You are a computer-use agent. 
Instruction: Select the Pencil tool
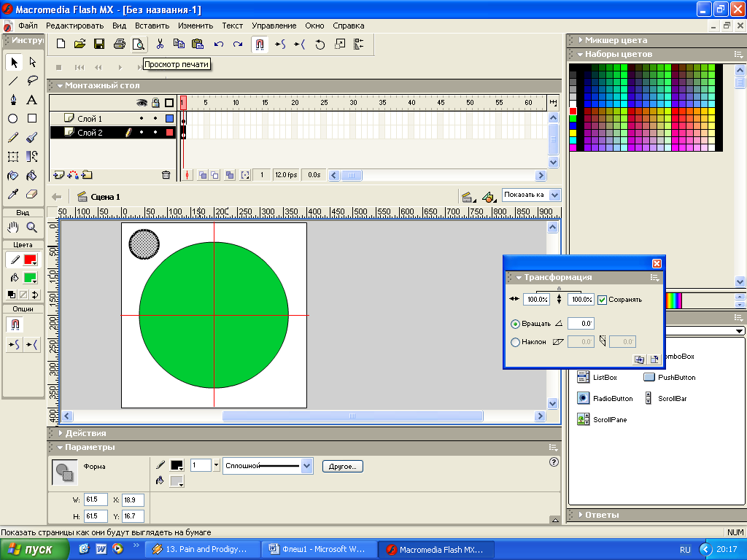tap(13, 138)
